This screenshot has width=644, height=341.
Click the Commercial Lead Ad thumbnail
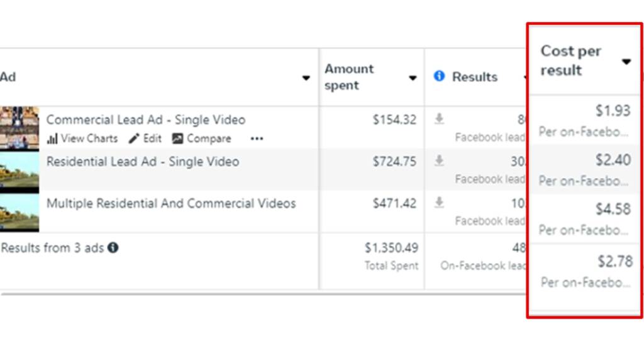19,128
